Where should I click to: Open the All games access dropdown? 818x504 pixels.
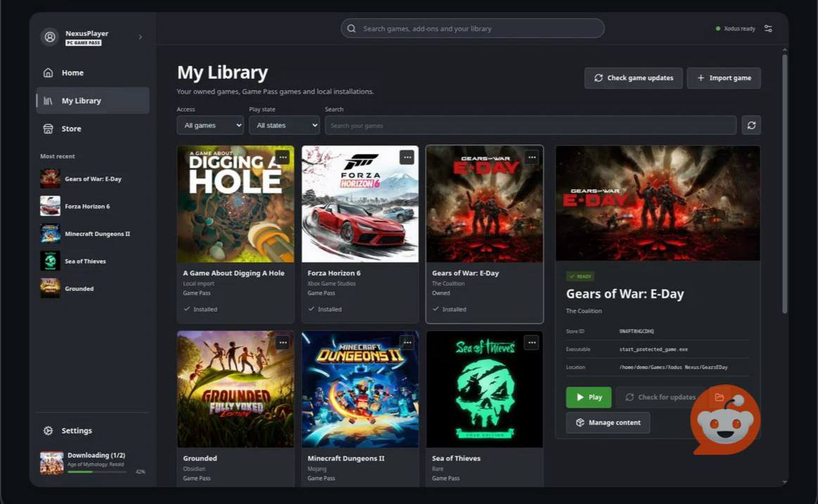pyautogui.click(x=210, y=126)
